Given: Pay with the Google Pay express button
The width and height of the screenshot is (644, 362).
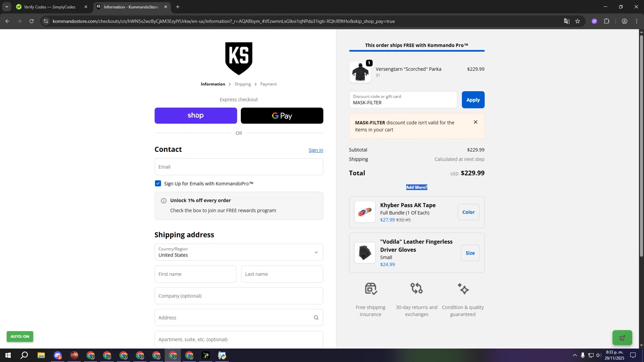Looking at the screenshot, I should (282, 116).
